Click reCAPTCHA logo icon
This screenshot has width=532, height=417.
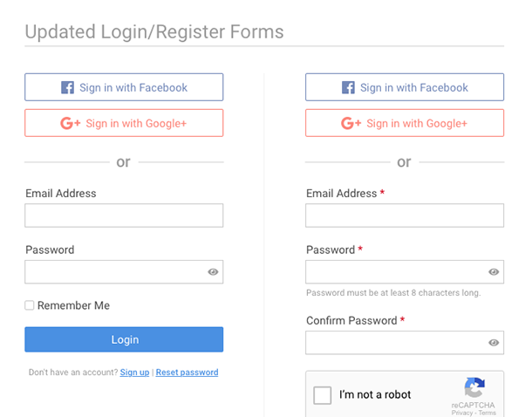pos(474,387)
